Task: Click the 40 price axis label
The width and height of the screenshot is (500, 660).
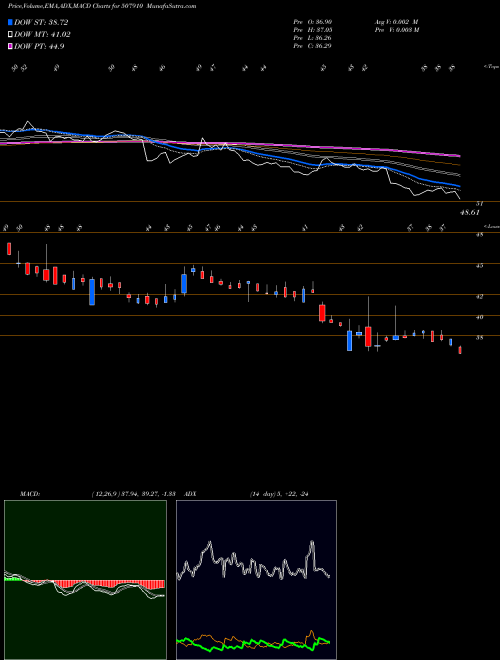Action: point(479,317)
